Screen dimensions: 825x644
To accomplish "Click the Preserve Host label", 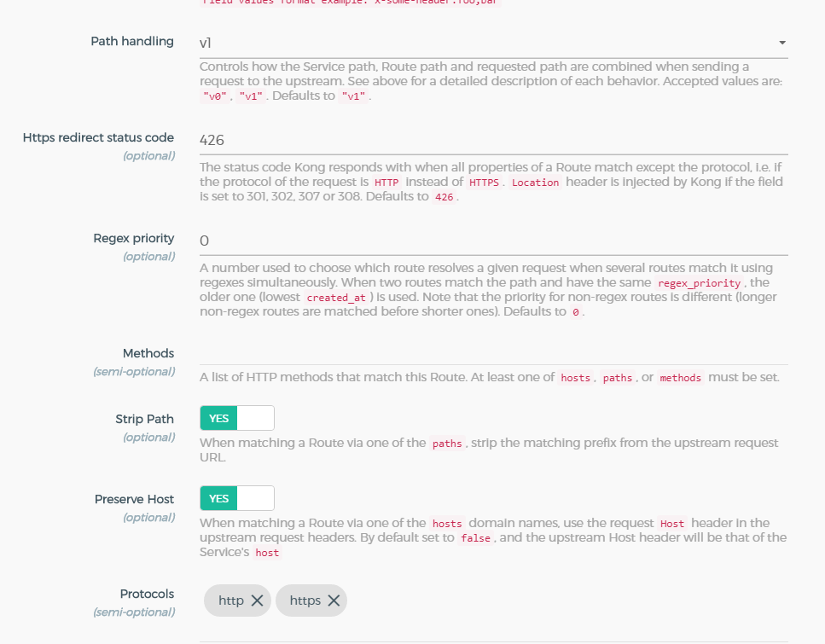I will (x=134, y=499).
